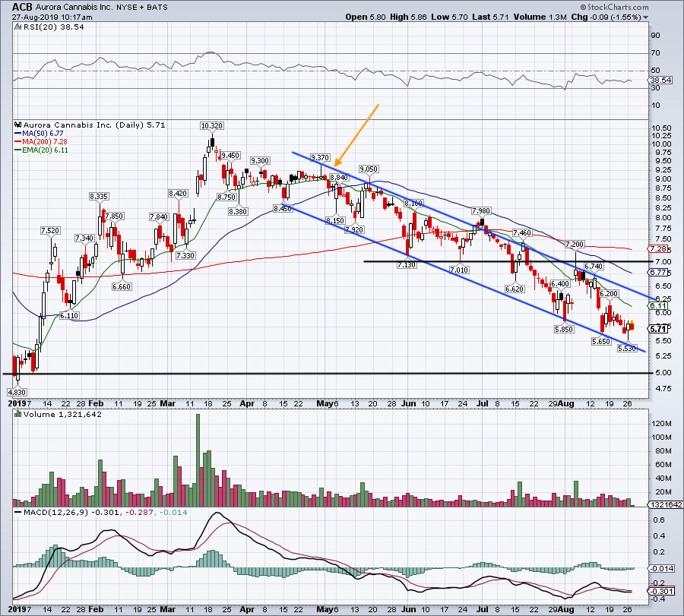
Task: Click the 8.750 price label
Action: click(x=226, y=197)
